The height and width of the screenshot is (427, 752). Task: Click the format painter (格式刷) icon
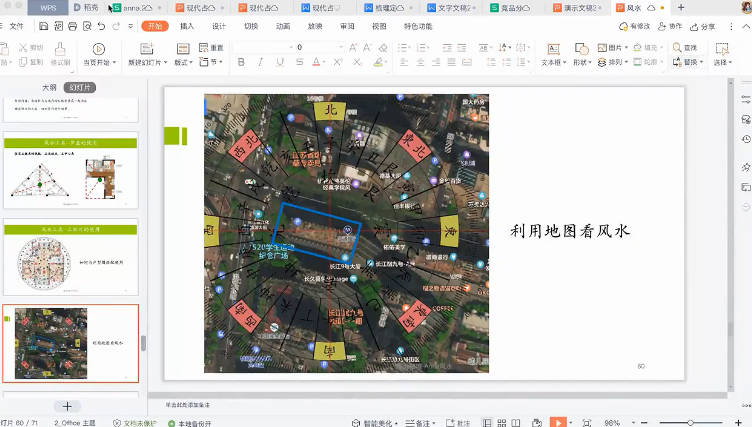60,48
